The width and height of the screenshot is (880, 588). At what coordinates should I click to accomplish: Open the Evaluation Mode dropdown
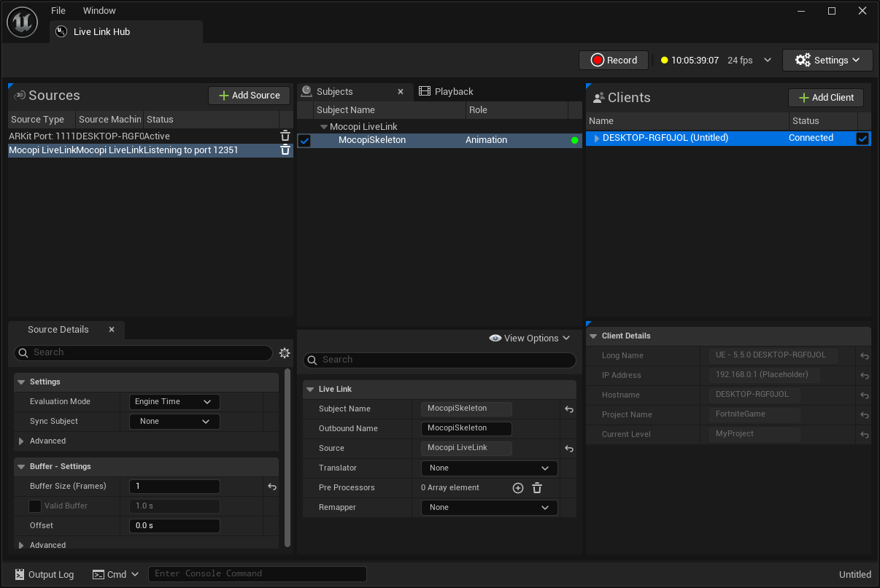coord(174,402)
